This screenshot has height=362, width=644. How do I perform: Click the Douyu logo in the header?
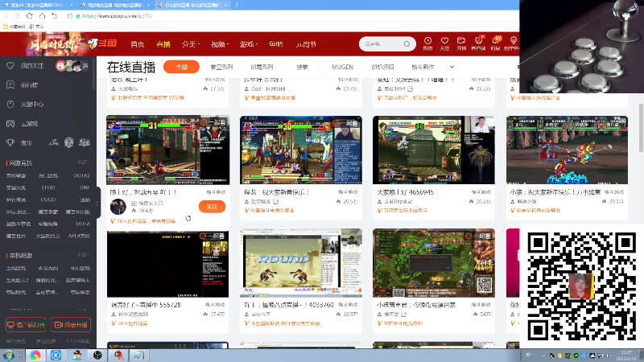[x=102, y=43]
